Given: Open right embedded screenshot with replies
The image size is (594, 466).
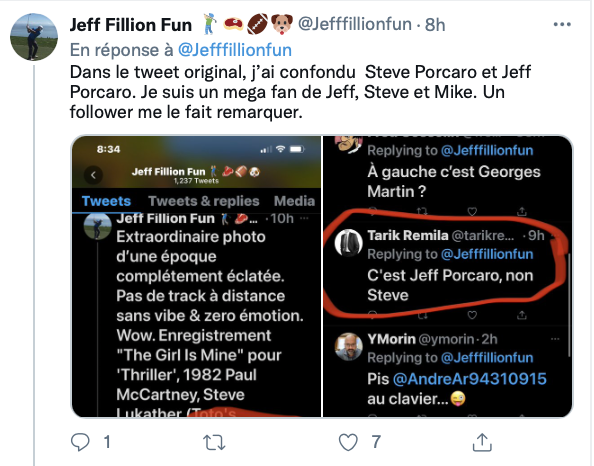Looking at the screenshot, I should click(447, 277).
